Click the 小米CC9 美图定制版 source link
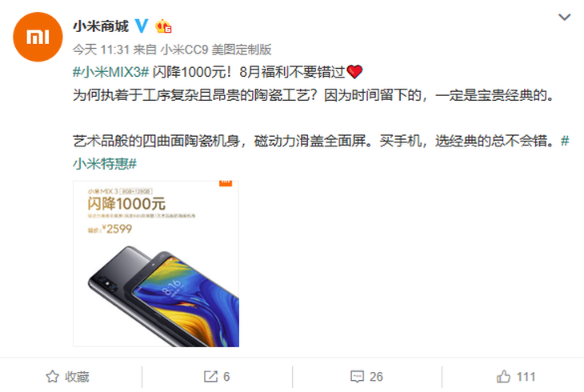584x392 pixels. [216, 50]
